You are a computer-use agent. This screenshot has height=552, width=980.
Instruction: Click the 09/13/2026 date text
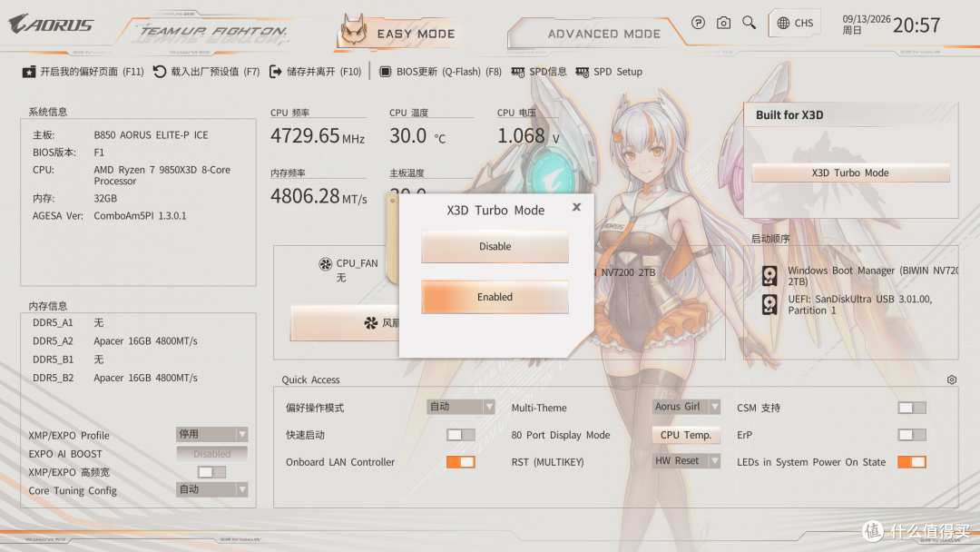[867, 19]
